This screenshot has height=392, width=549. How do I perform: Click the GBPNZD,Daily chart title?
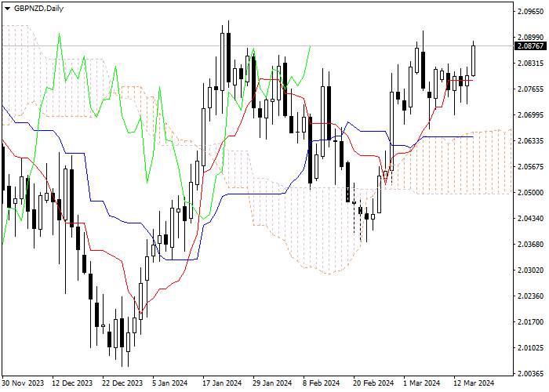[x=38, y=9]
